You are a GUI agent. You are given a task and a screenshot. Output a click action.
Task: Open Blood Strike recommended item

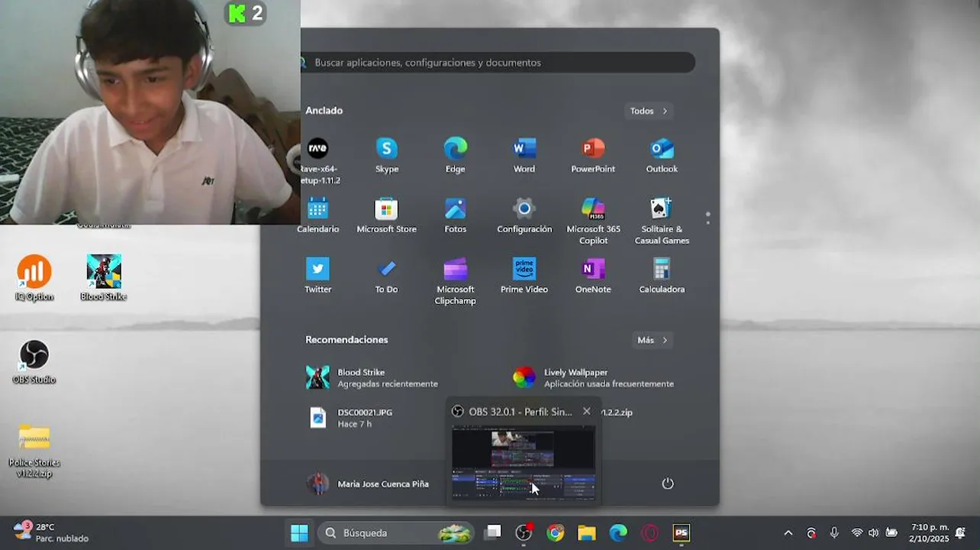[x=372, y=377]
